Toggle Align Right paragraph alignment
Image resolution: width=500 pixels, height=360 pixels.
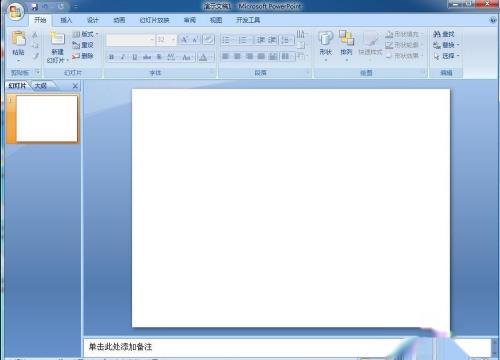(x=249, y=56)
